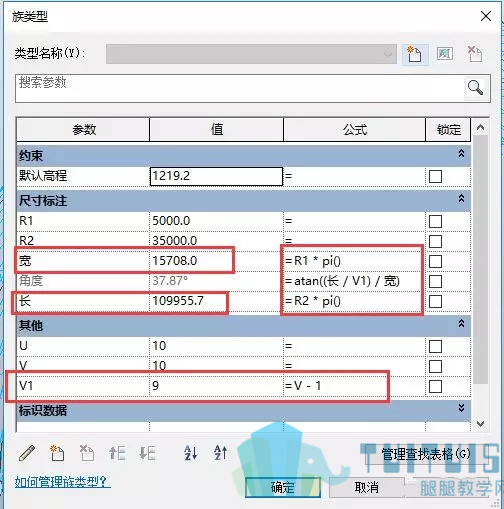Collapse the 其他 group
504x509 pixels.
[461, 323]
